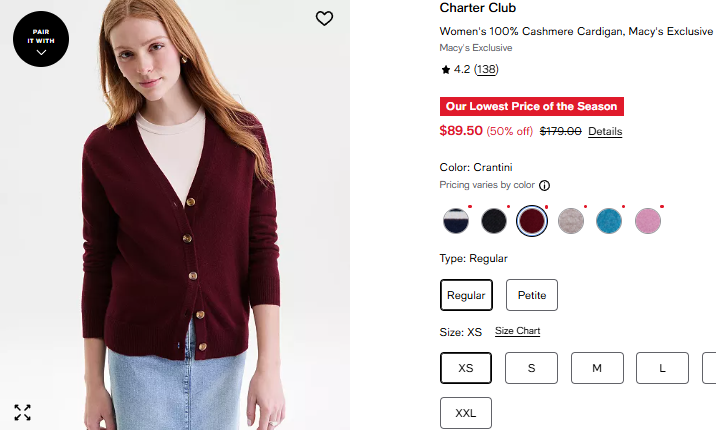Viewport: 716px width, 430px height.
Task: Choose size XS
Action: (x=466, y=368)
